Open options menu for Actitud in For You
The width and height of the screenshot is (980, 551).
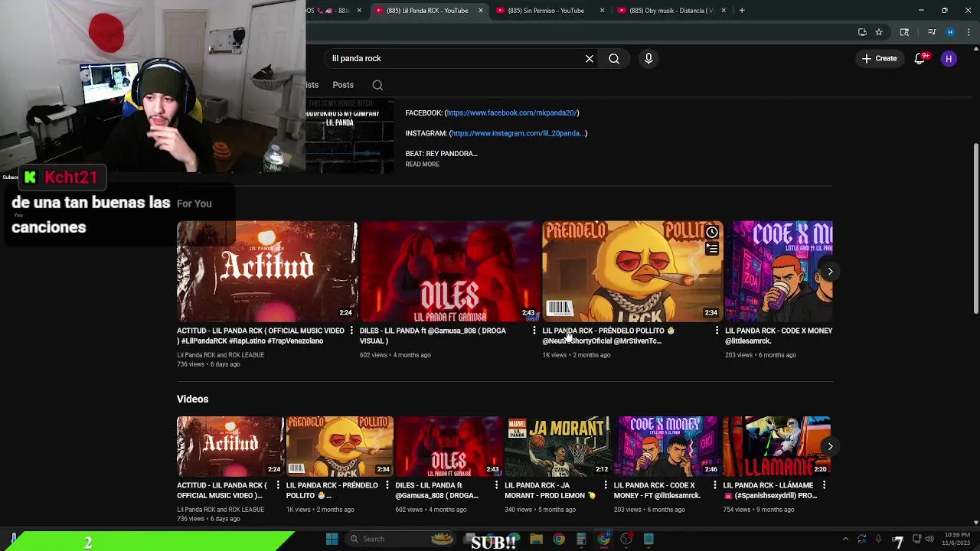351,331
